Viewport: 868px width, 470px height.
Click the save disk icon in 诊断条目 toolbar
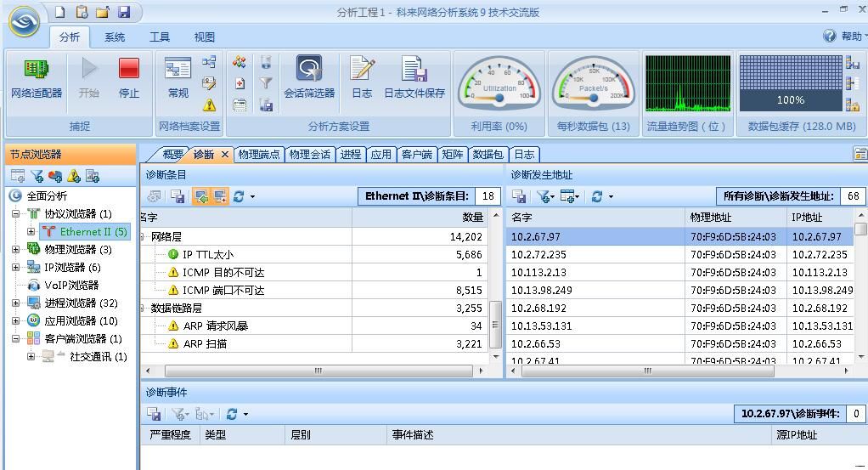[178, 196]
